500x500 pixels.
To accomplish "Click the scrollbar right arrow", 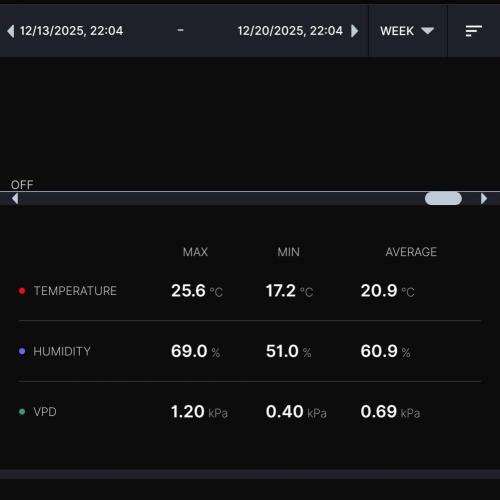I will point(484,199).
